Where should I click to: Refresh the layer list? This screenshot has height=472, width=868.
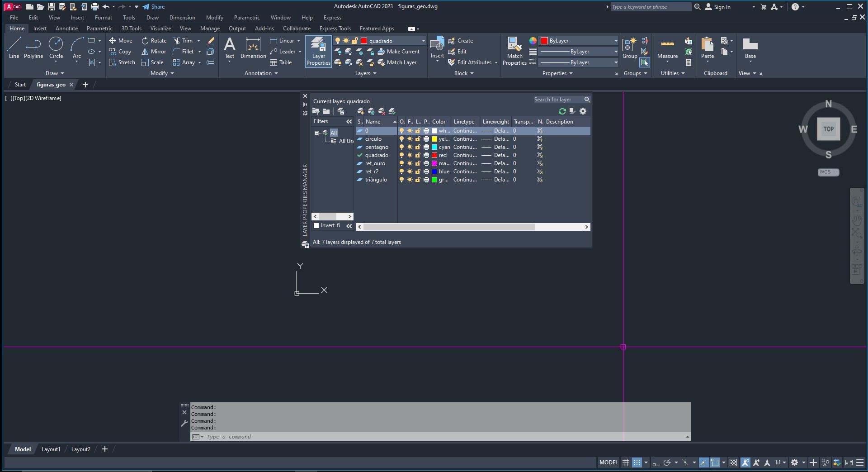(562, 111)
